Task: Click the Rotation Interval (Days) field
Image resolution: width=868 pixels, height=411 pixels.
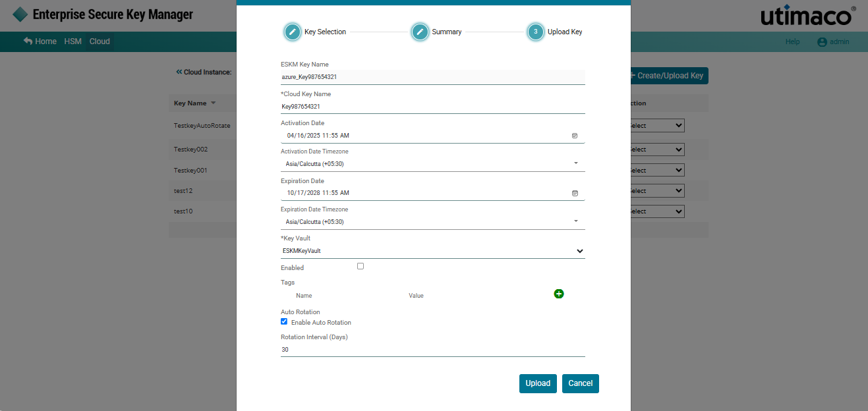Action: pos(433,350)
